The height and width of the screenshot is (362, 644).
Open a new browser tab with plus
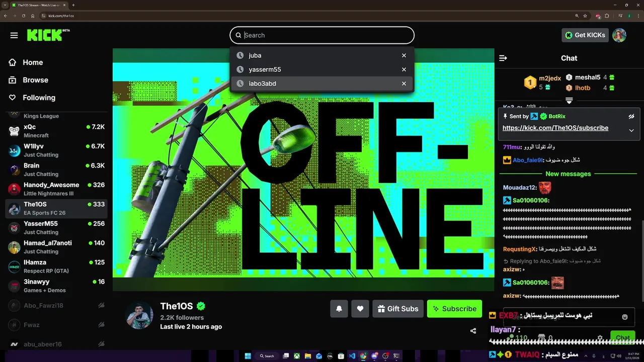pyautogui.click(x=73, y=5)
